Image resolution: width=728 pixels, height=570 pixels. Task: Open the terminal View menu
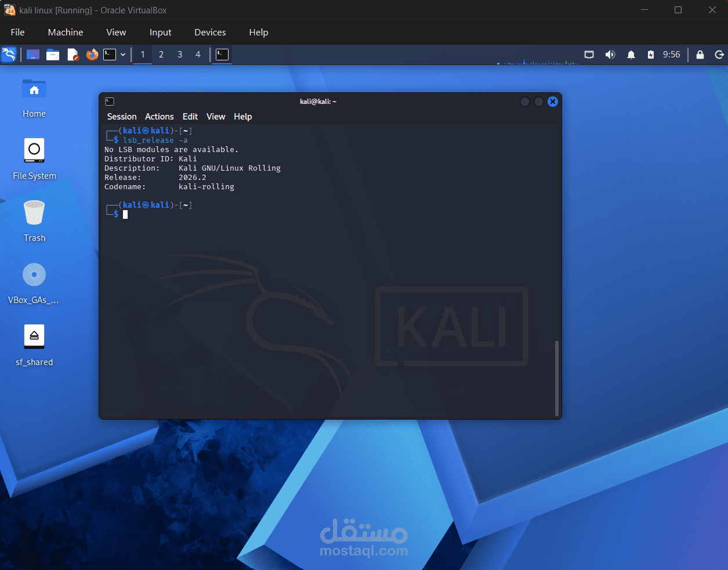pyautogui.click(x=216, y=117)
